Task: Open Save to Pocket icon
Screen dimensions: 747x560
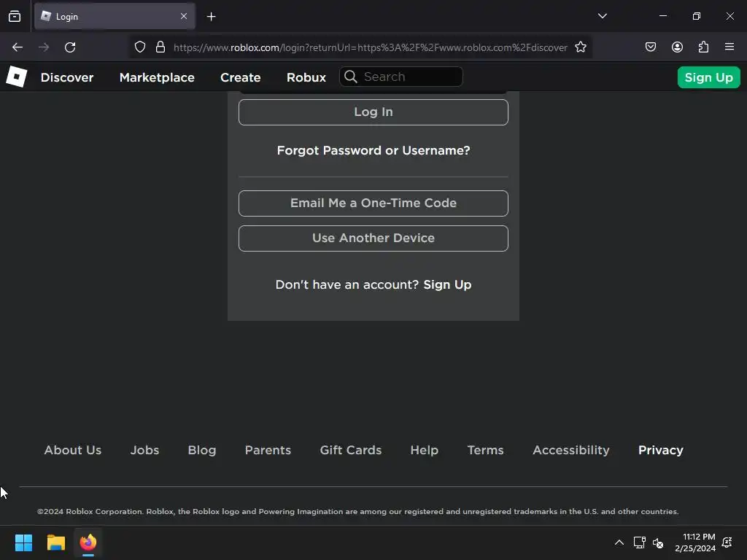Action: 650,47
